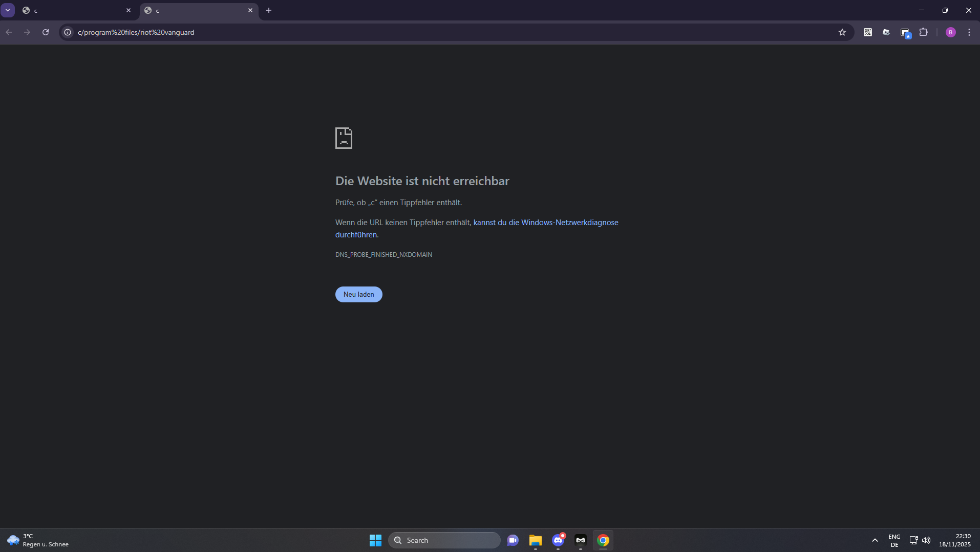Select the active second tab titled c
The height and width of the screenshot is (552, 980).
pyautogui.click(x=199, y=10)
